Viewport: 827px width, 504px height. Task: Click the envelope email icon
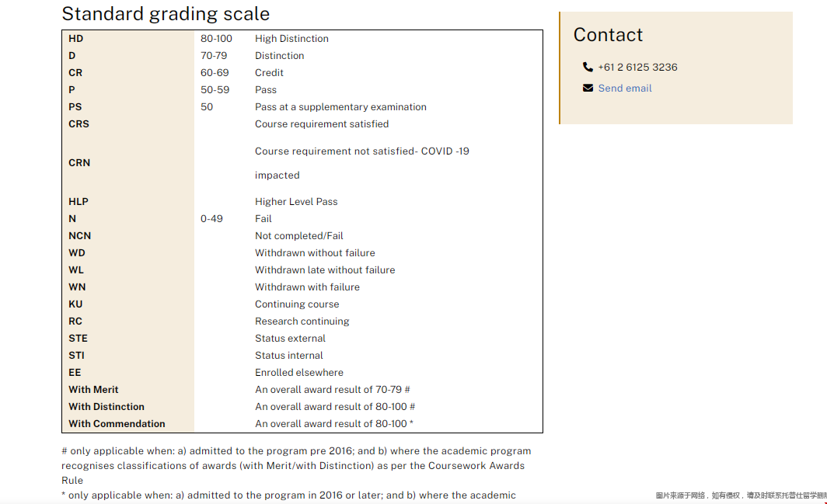pos(588,88)
